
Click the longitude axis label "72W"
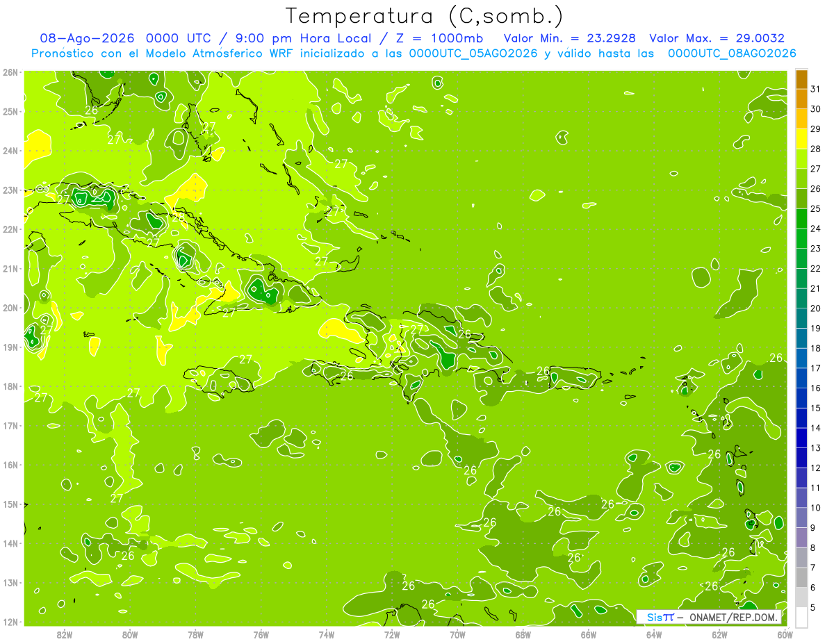(392, 634)
